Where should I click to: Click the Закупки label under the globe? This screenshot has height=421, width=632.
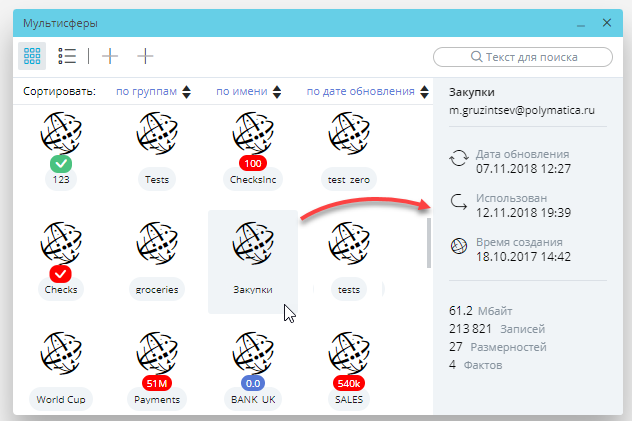[x=253, y=289]
